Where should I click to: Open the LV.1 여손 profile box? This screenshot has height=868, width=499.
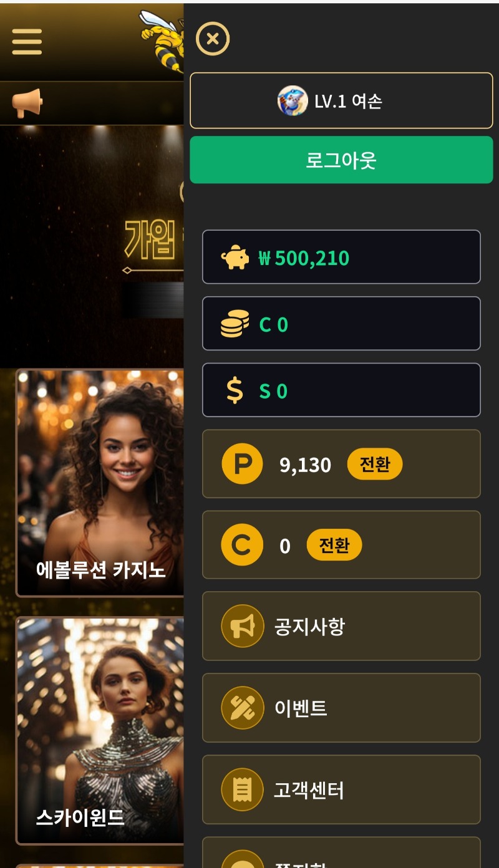coord(341,101)
